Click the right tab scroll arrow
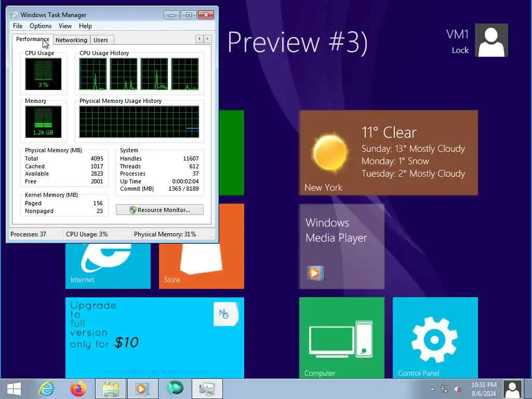Screen dimensions: 532x399 [x=207, y=39]
